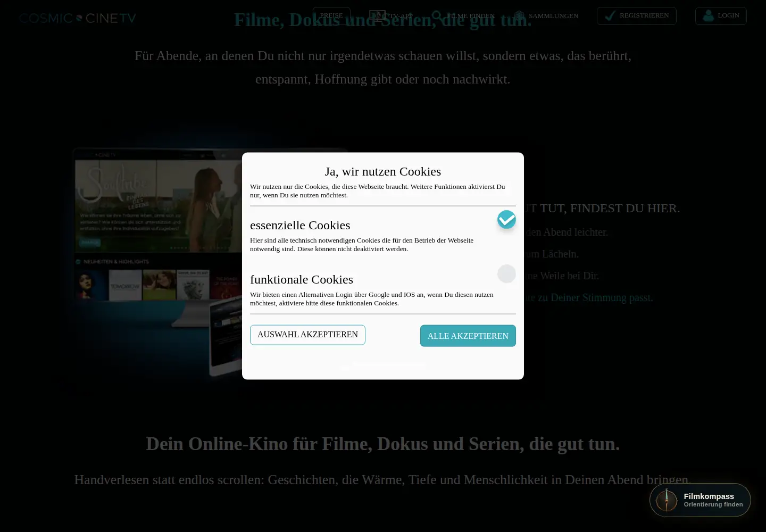Click the magnifier icon for Filme finden
Image resolution: width=766 pixels, height=532 pixels.
click(437, 16)
